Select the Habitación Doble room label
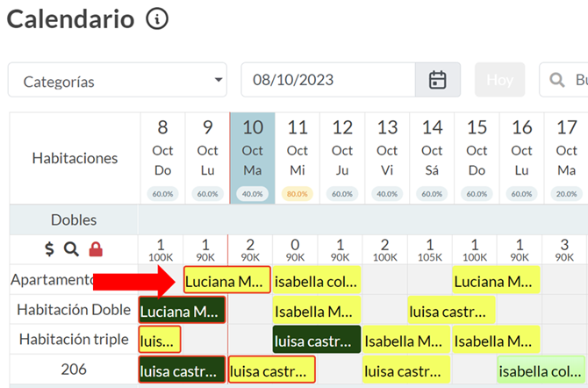588x388 pixels. pos(74,310)
